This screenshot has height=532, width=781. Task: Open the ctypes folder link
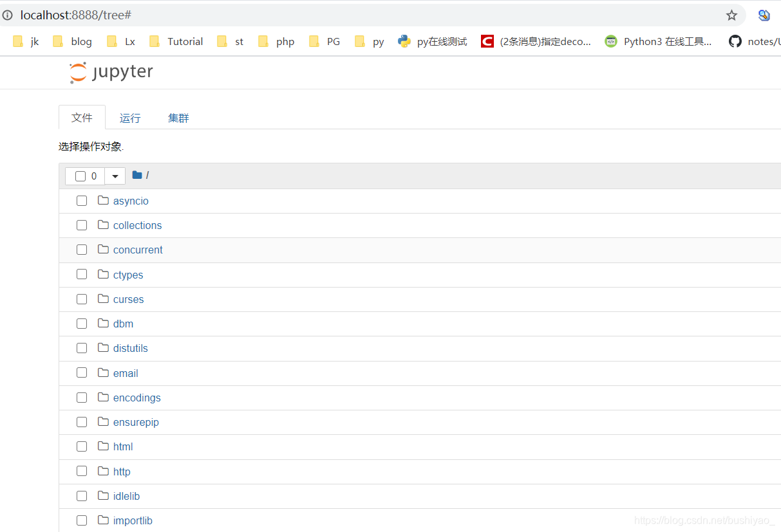click(128, 275)
